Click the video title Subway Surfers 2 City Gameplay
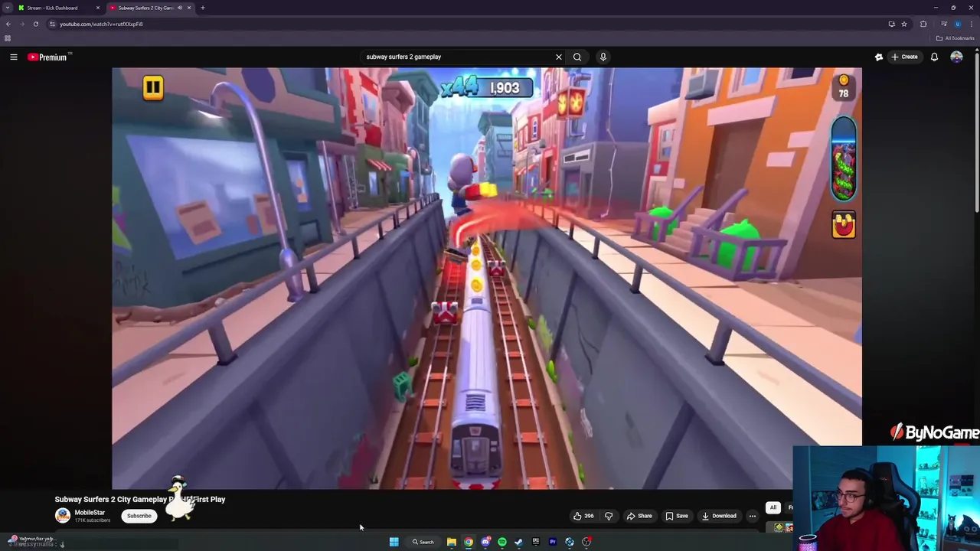This screenshot has height=551, width=980. pos(140,499)
